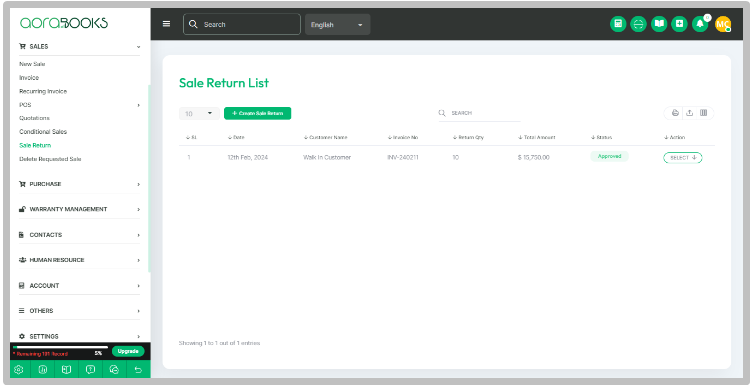
Task: Expand the PURCHASE sidebar section
Action: [x=79, y=184]
